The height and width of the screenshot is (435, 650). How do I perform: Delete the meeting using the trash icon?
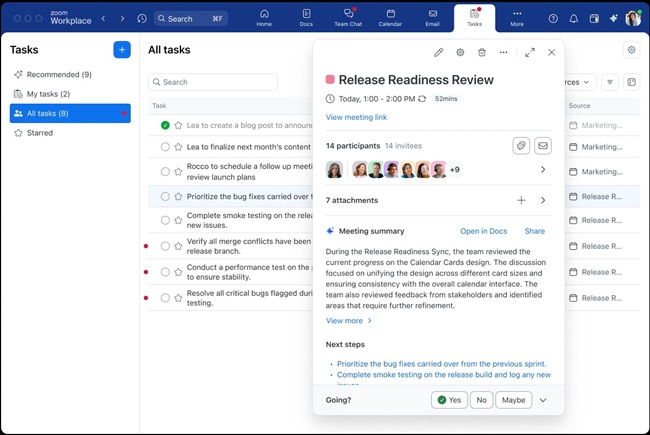[x=482, y=52]
